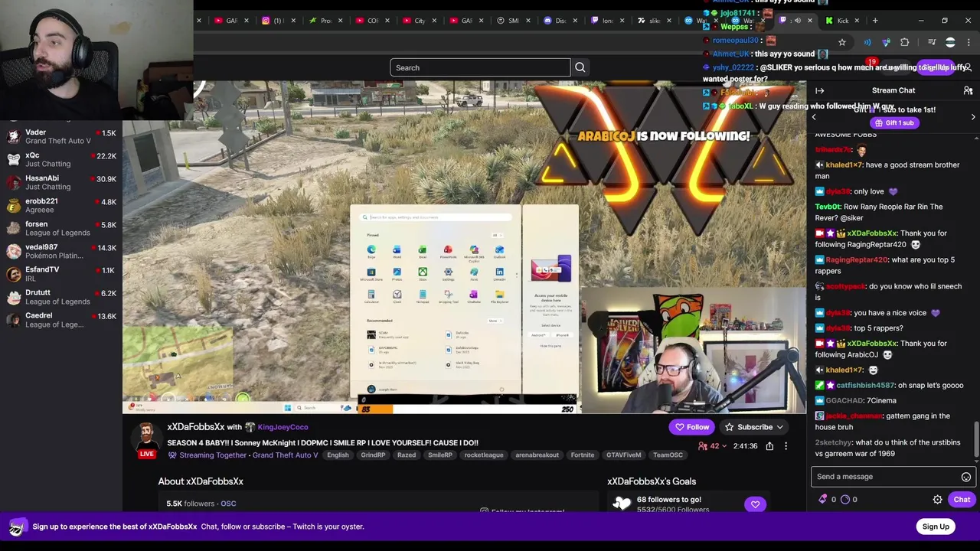
Task: Select the rocketleague tag
Action: [484, 455]
